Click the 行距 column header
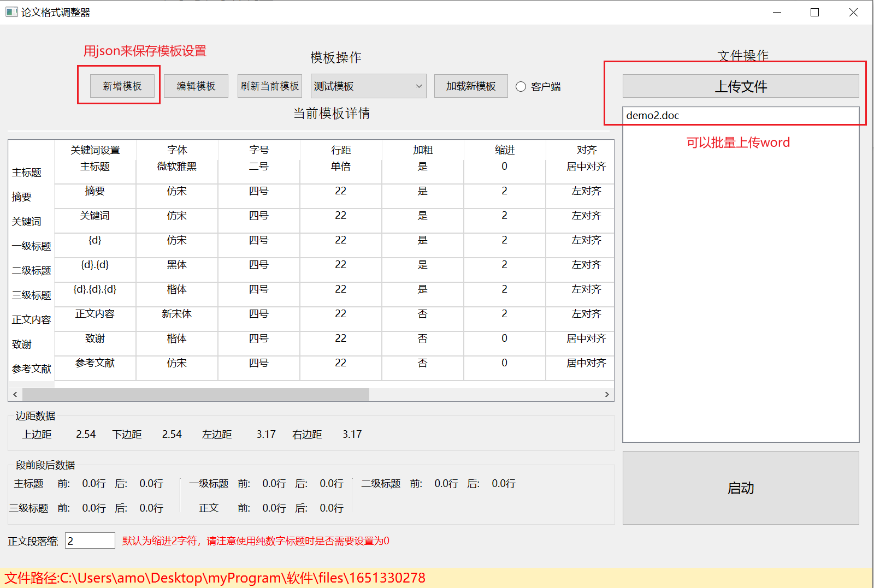Viewport: 874px width, 588px height. click(341, 150)
